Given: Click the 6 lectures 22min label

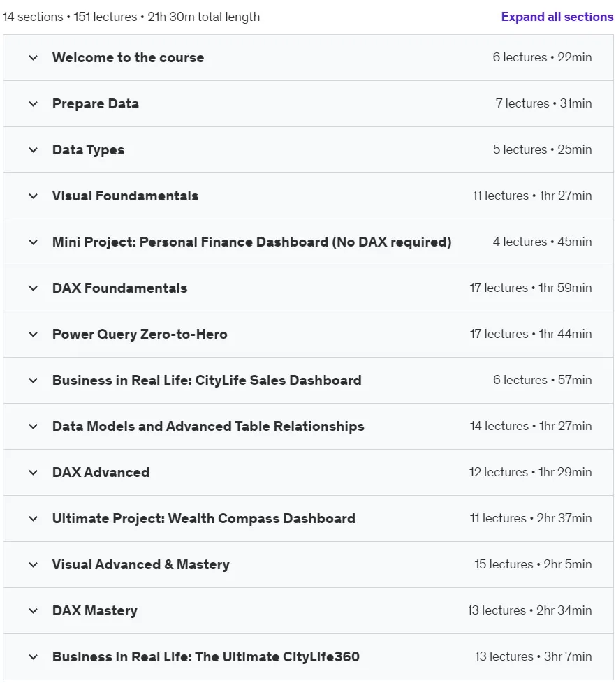Looking at the screenshot, I should pyautogui.click(x=542, y=57).
